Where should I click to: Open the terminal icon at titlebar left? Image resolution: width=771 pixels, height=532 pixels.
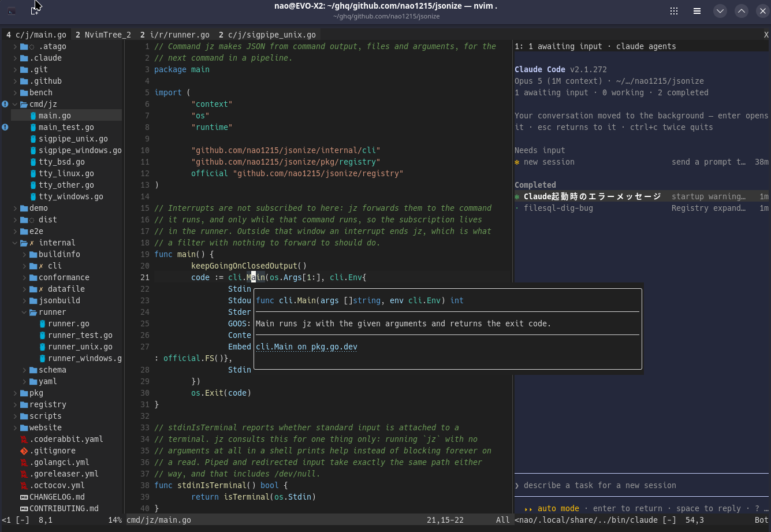click(12, 11)
